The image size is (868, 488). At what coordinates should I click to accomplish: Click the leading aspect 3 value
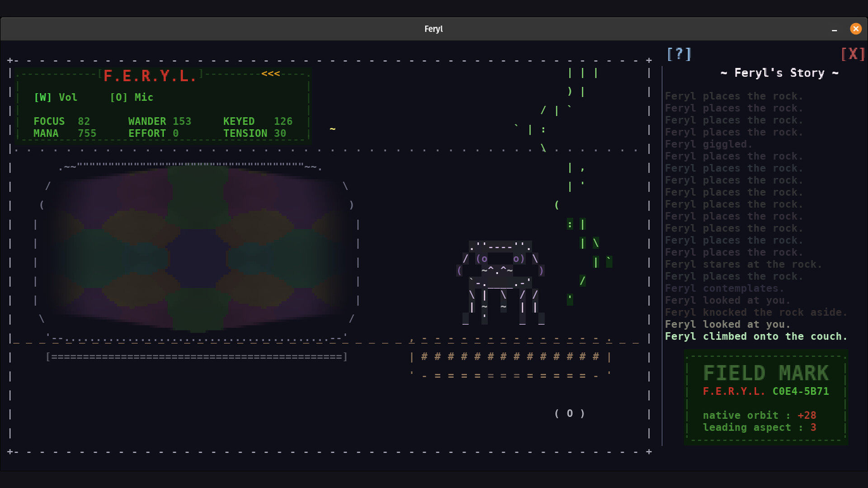[x=813, y=427]
